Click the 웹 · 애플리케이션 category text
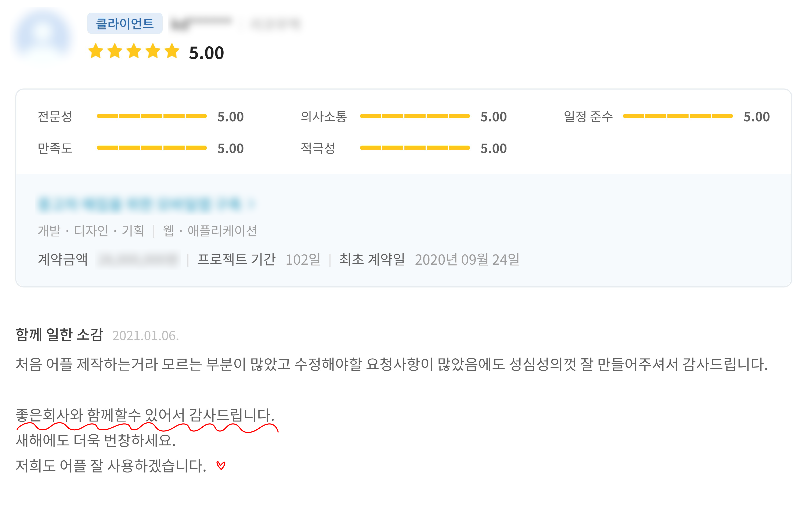This screenshot has width=812, height=518. coord(210,231)
